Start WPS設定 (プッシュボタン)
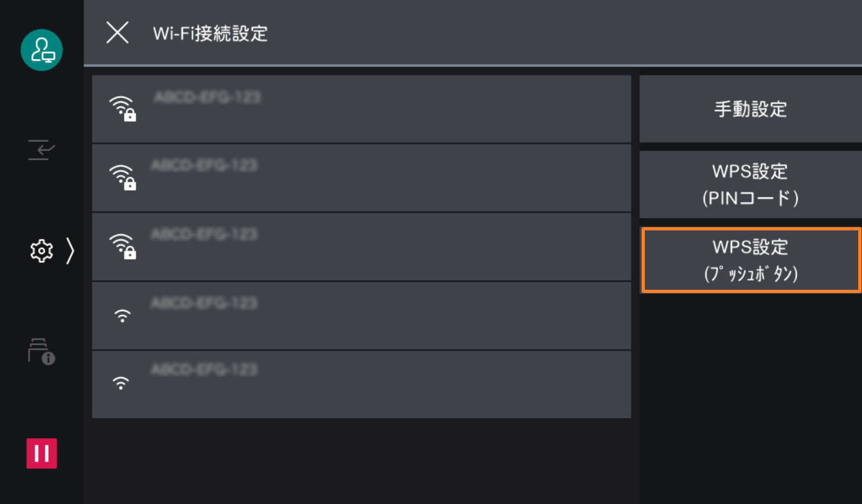Image resolution: width=862 pixels, height=504 pixels. pyautogui.click(x=750, y=260)
